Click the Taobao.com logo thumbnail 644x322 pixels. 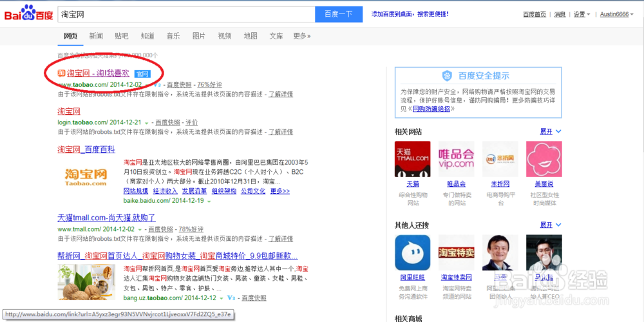point(86,176)
